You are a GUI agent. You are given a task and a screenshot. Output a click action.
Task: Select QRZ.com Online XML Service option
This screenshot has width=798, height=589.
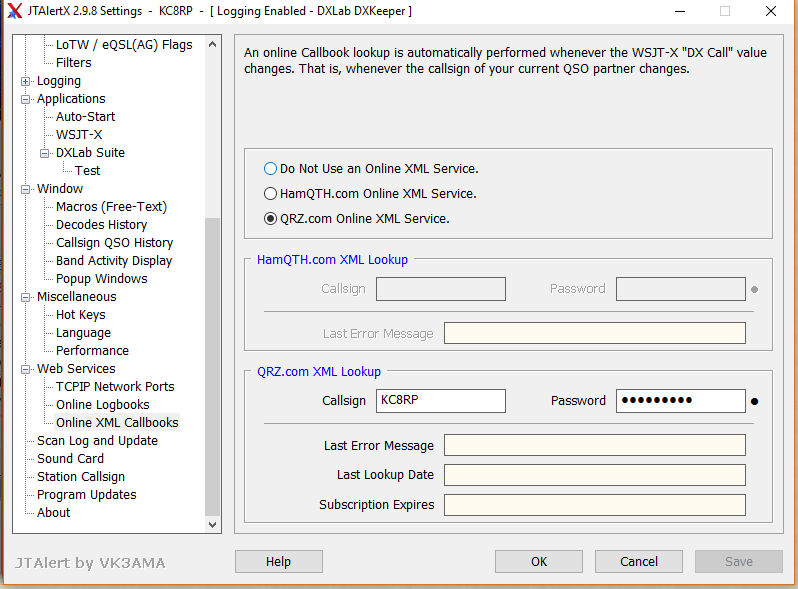(x=270, y=219)
